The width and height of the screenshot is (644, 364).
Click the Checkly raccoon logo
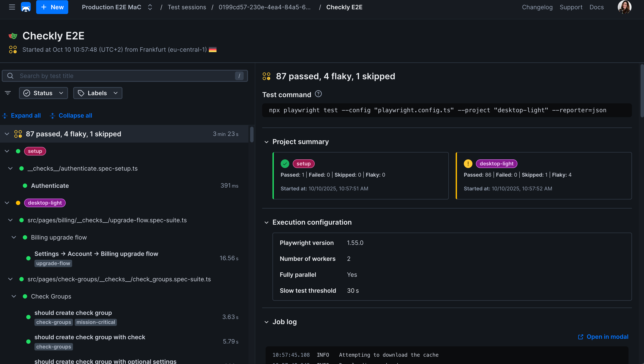(26, 7)
